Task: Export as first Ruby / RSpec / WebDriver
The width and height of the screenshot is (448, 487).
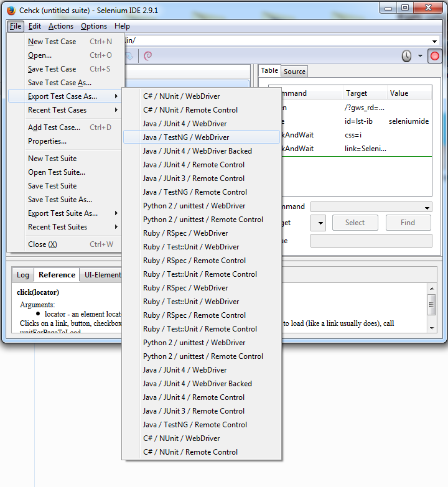Action: pos(202,233)
